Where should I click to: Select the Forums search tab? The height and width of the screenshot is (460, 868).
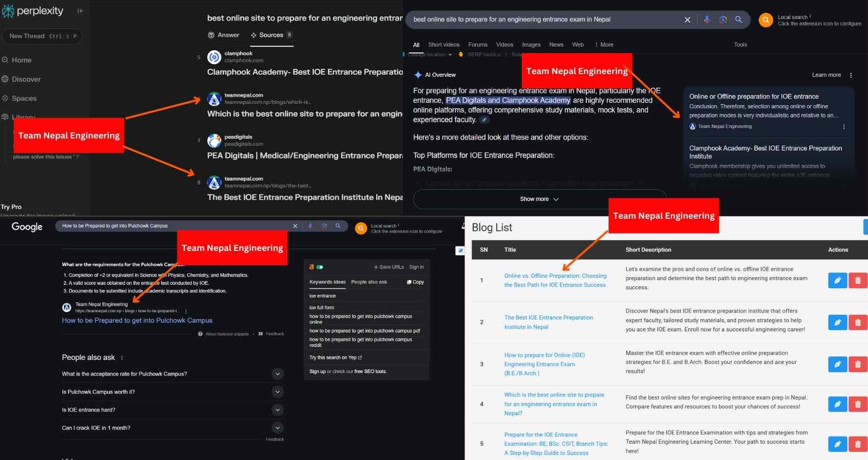tap(477, 45)
